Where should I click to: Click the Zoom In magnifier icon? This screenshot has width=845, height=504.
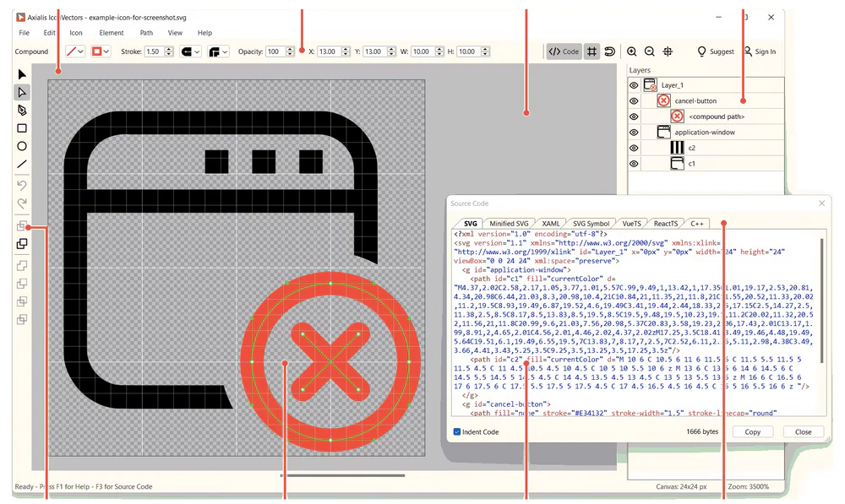[x=632, y=51]
